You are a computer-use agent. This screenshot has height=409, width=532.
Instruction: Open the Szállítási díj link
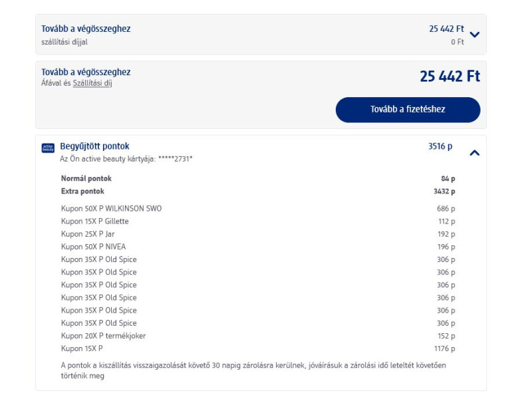point(92,83)
